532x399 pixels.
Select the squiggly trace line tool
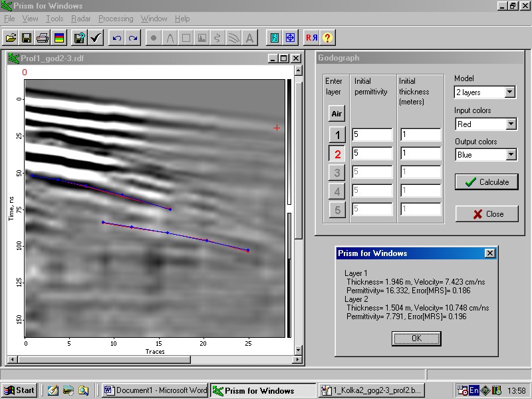point(218,38)
